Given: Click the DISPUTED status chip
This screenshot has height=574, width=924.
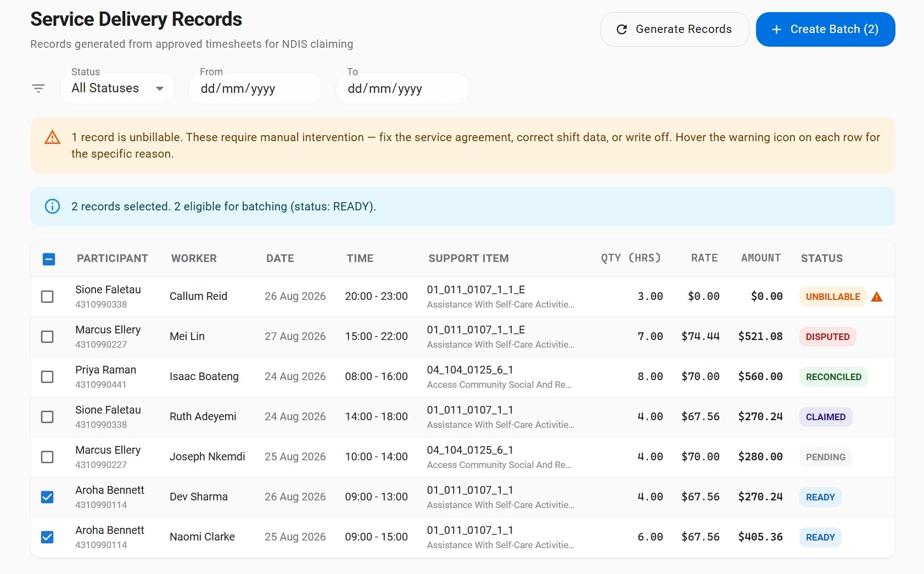Looking at the screenshot, I should 827,337.
